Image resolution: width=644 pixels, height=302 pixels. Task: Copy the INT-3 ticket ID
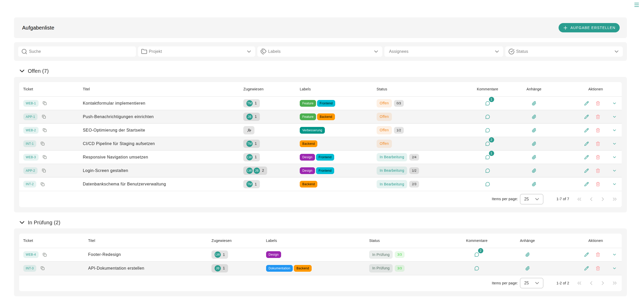43,268
